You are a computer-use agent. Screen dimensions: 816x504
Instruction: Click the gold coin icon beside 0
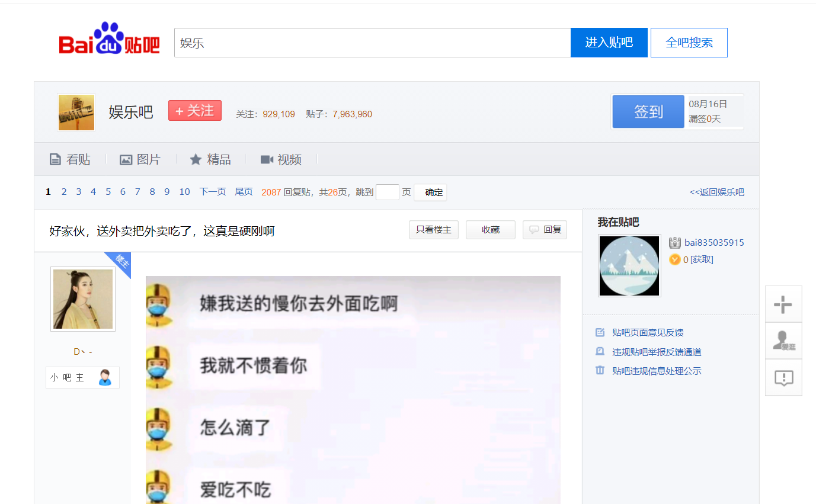674,259
